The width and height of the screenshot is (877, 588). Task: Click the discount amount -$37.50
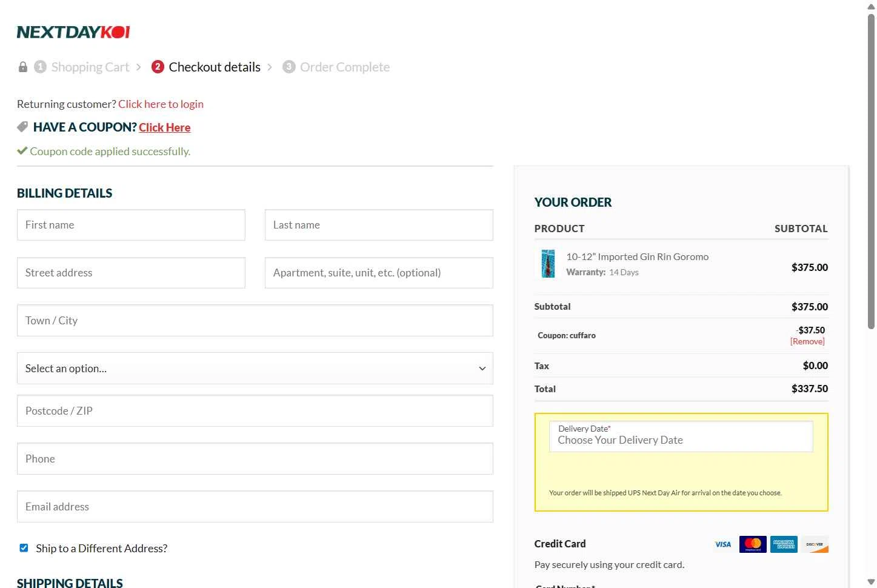(810, 330)
